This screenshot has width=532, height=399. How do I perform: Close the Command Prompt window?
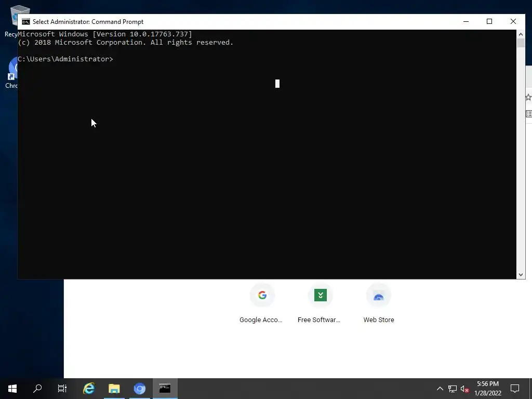click(x=513, y=21)
